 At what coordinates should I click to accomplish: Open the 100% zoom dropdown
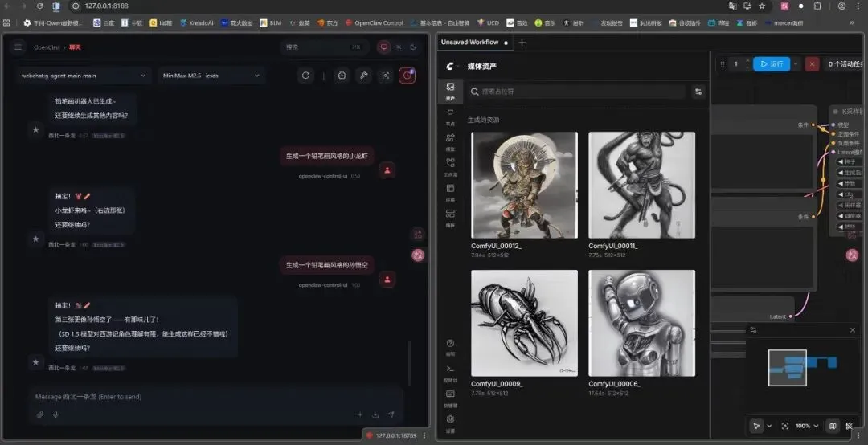[x=807, y=426]
